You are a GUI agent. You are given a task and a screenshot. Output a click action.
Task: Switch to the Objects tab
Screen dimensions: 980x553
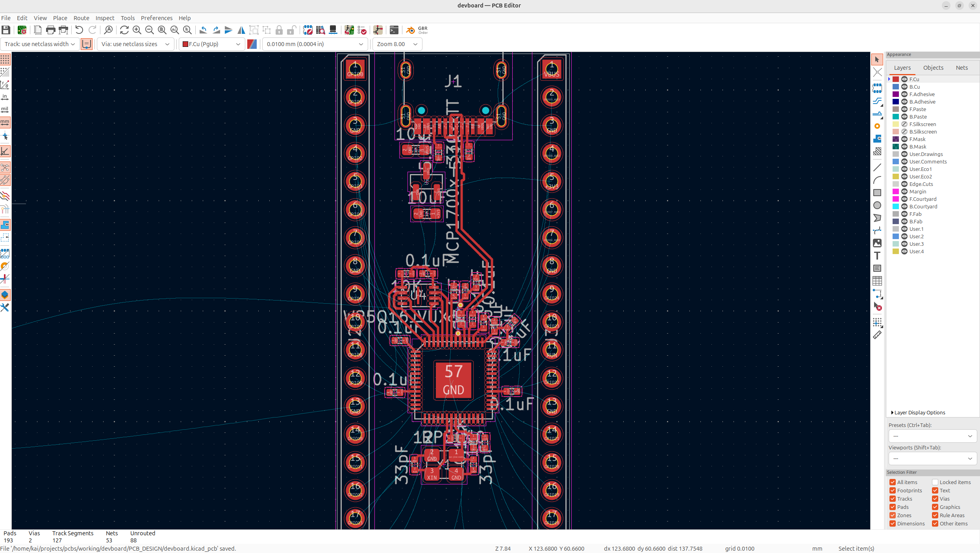[933, 68]
